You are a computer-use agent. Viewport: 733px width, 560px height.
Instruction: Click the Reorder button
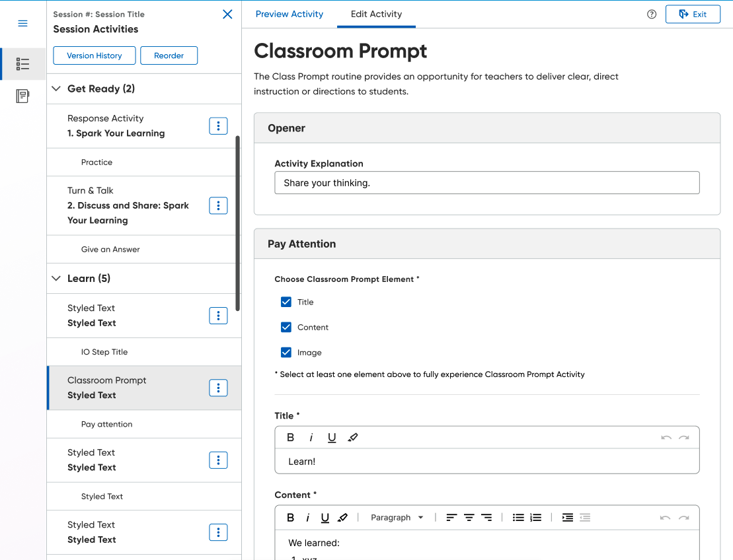169,55
